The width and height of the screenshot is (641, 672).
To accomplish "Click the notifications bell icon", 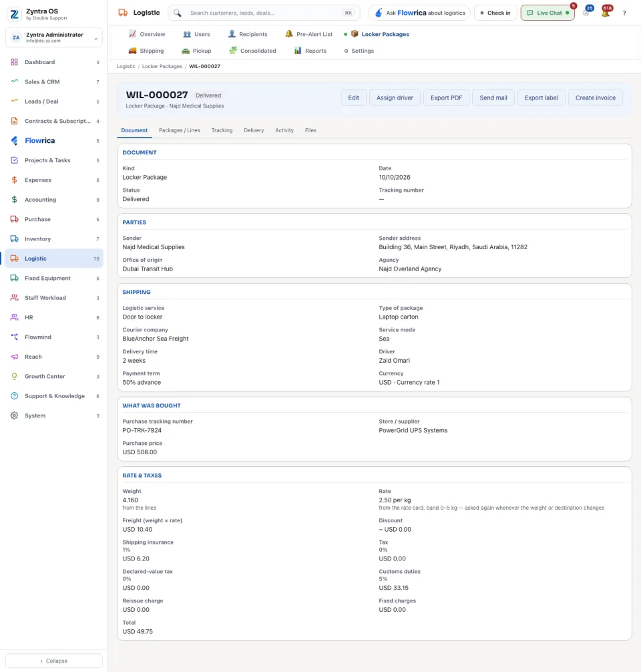I will (x=606, y=13).
